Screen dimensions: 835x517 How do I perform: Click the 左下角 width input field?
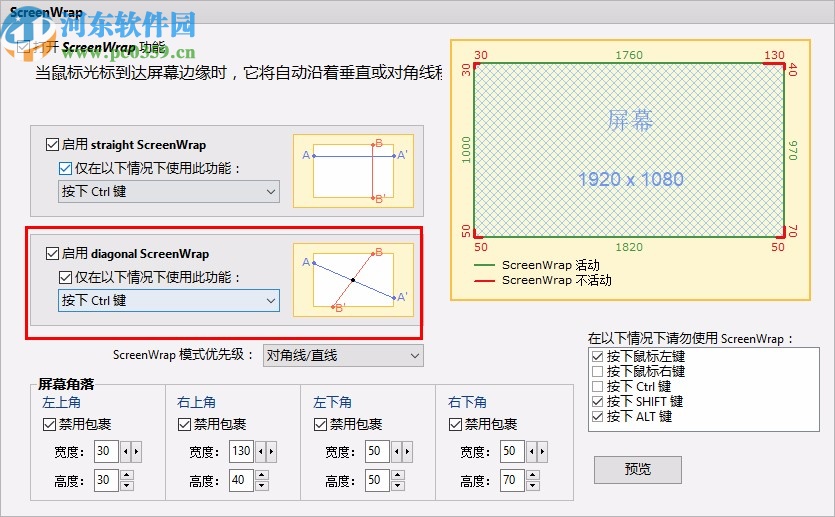pyautogui.click(x=377, y=451)
